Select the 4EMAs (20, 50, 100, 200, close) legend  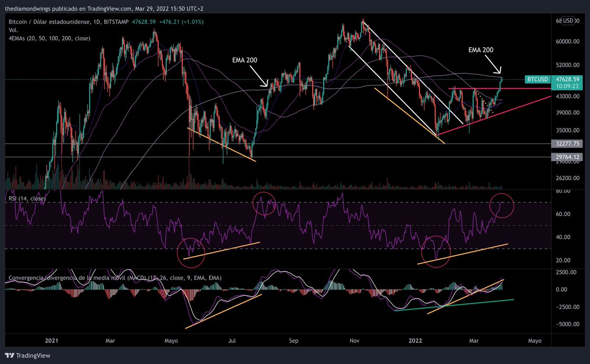pos(49,38)
